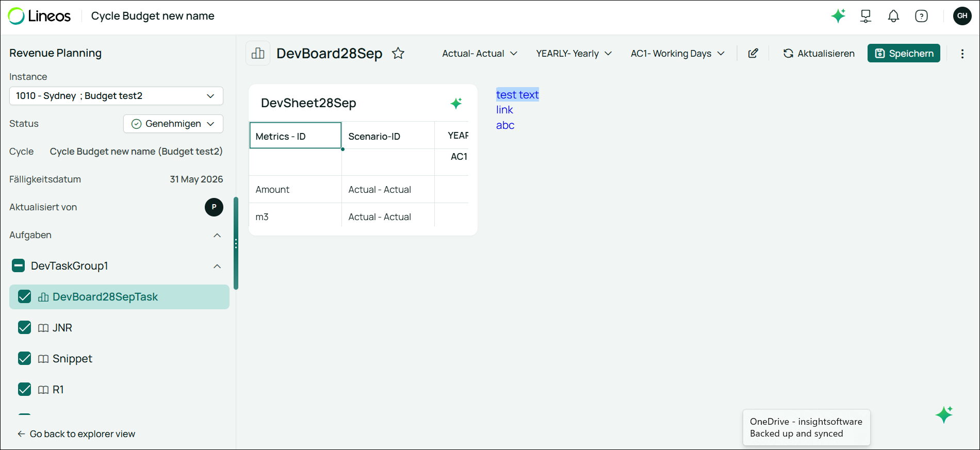This screenshot has width=980, height=450.
Task: Open the help question mark icon
Action: click(921, 16)
